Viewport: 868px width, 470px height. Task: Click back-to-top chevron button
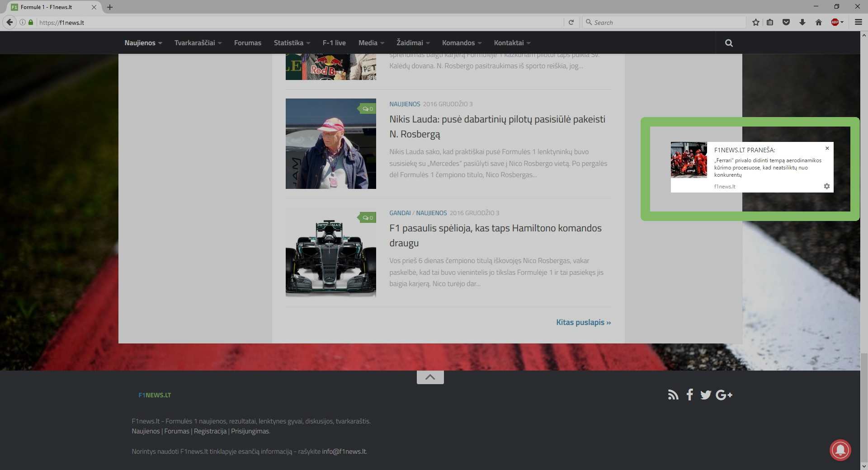point(430,377)
